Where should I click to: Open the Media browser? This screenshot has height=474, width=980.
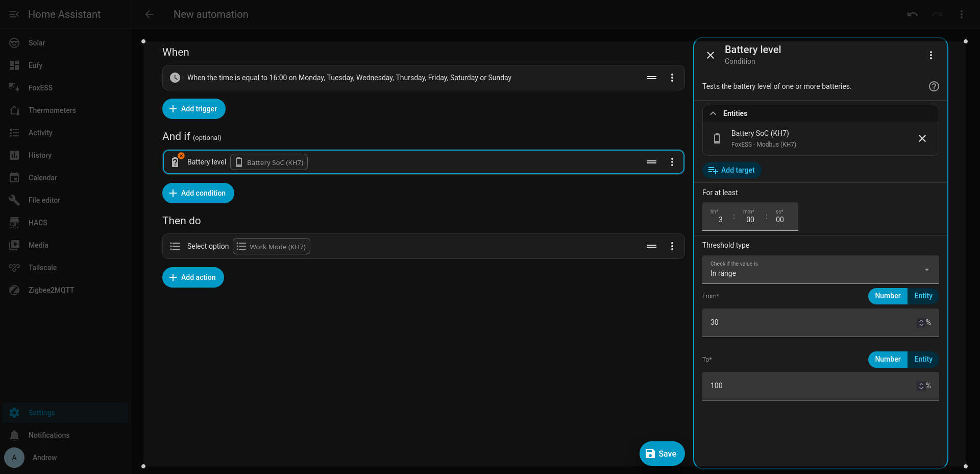(65, 245)
